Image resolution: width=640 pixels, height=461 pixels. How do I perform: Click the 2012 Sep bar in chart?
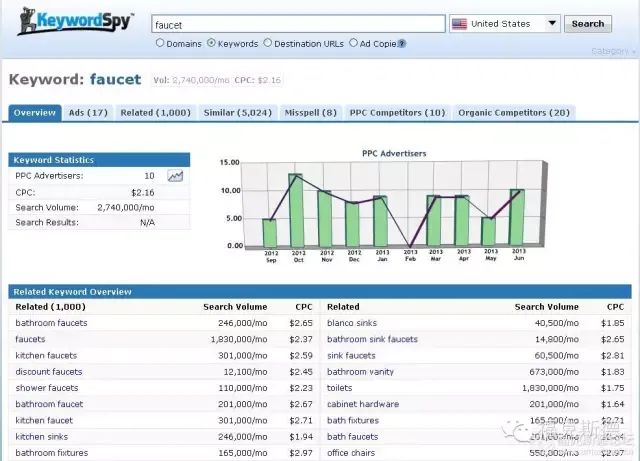coord(269,233)
